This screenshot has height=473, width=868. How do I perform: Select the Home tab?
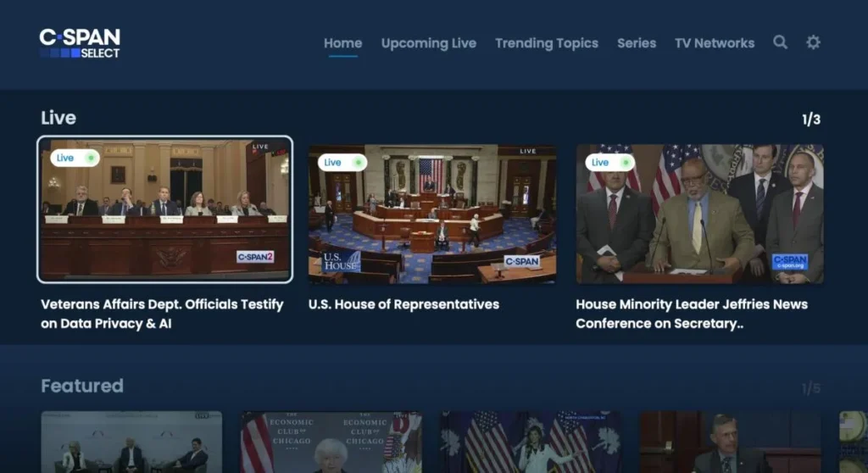point(342,43)
